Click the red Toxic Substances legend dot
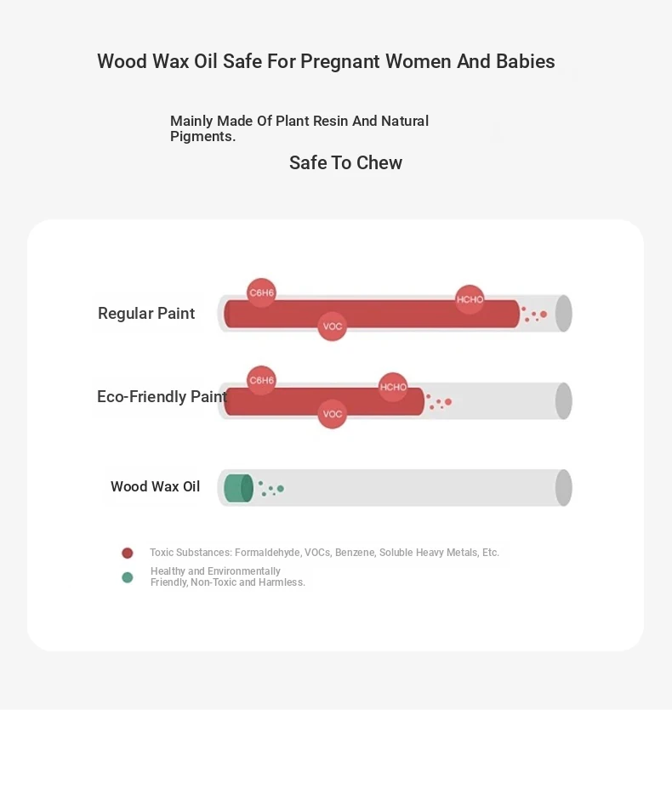Screen dimensions: 672x789 coord(128,553)
